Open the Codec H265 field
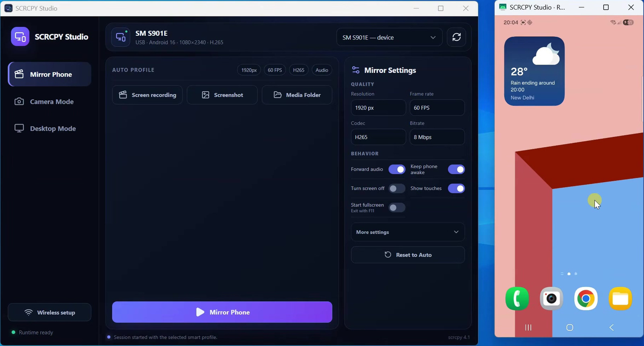Screen dimensions: 644x346 [x=378, y=137]
